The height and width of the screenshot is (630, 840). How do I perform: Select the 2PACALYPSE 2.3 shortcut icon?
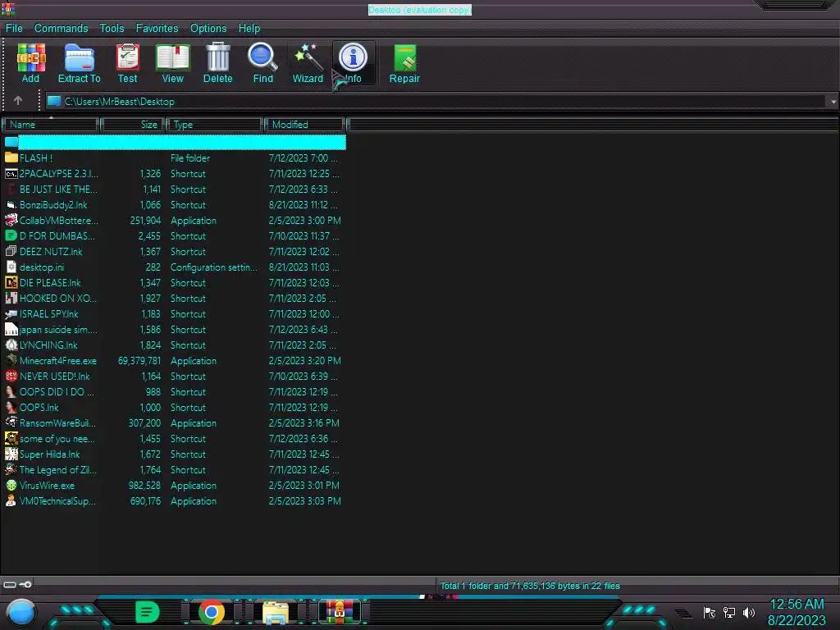11,174
